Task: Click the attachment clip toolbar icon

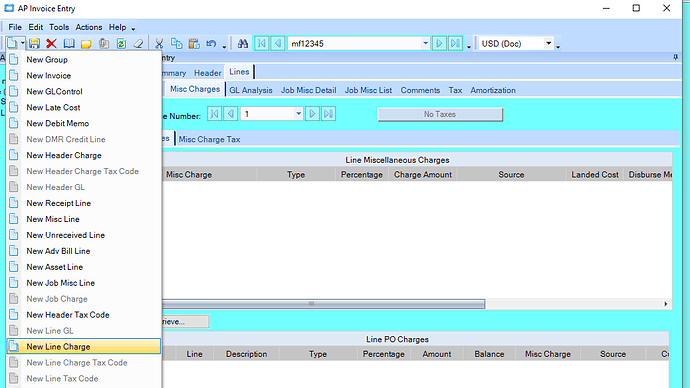Action: (x=104, y=44)
